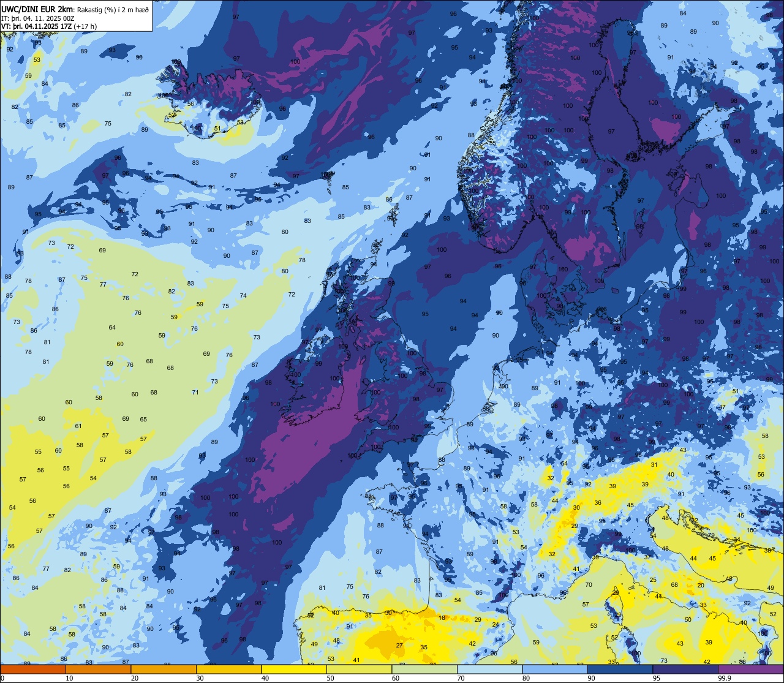Click the 70–80% pale blue legend swatch

[x=489, y=669]
